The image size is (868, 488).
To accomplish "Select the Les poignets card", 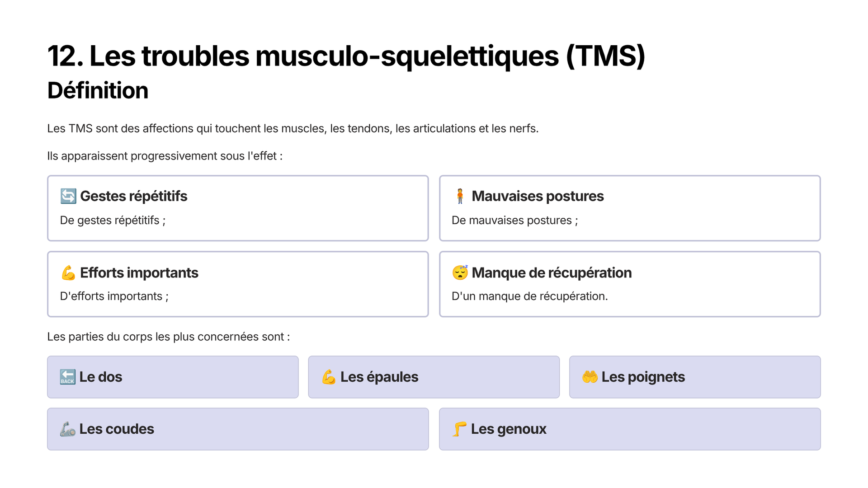I will click(x=695, y=377).
